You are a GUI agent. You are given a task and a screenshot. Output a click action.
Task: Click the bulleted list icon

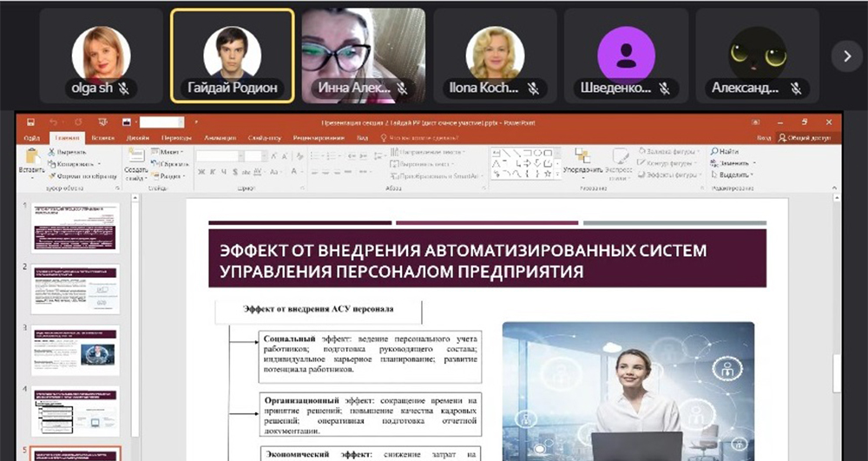pyautogui.click(x=316, y=156)
